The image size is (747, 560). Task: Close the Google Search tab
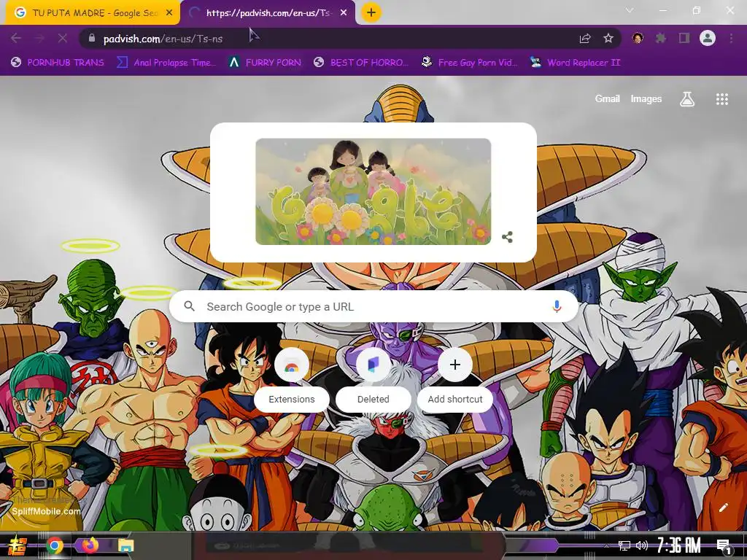169,13
